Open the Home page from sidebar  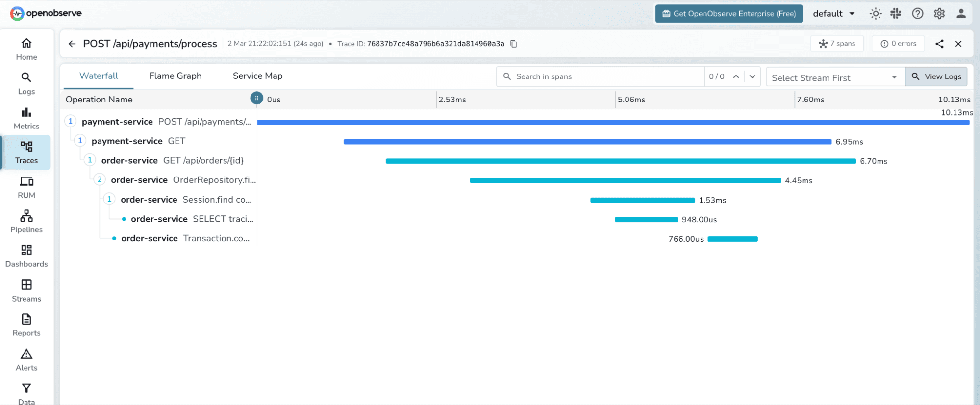tap(26, 50)
